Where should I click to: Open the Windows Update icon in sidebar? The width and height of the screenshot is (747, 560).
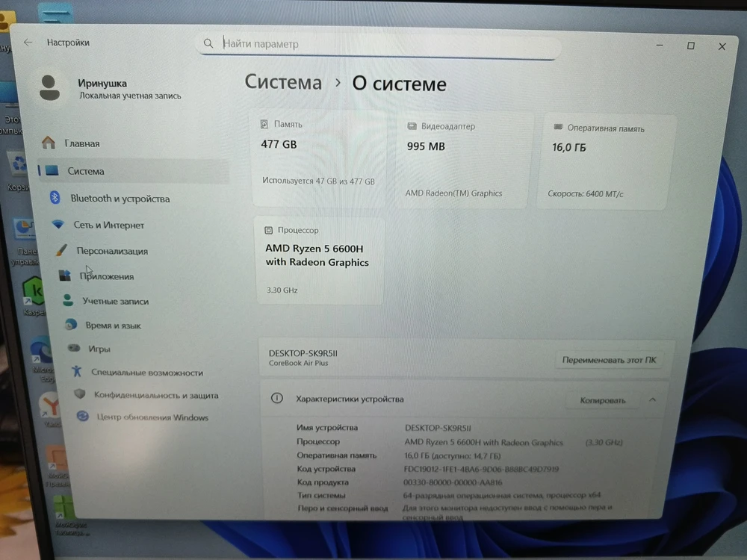tap(83, 416)
